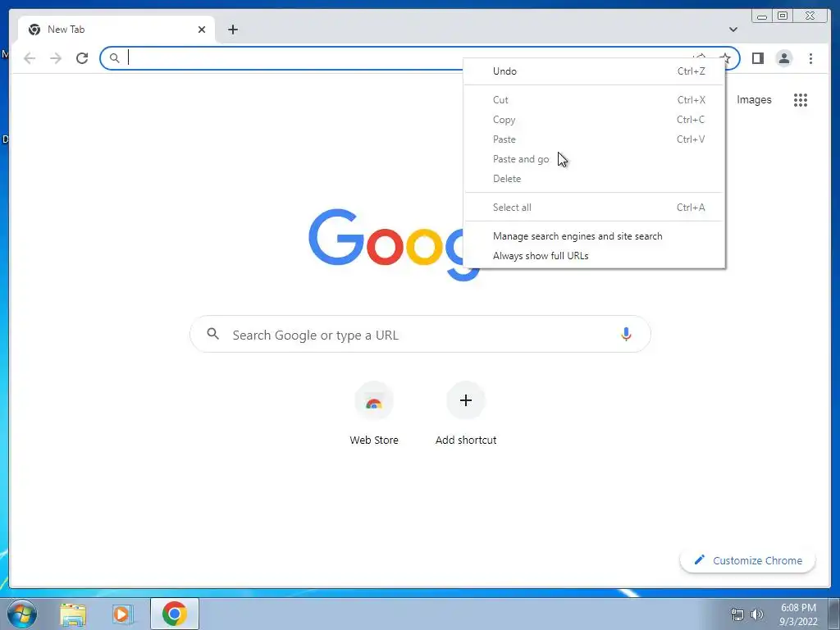
Task: Click the Search Google or type a URL box
Action: [420, 335]
